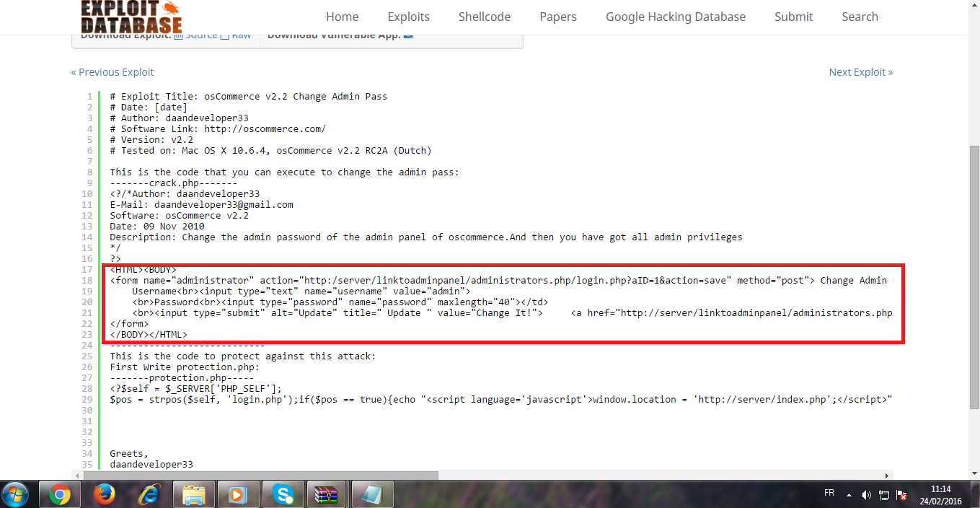
Task: Select Papers in the navigation bar
Action: pos(558,17)
